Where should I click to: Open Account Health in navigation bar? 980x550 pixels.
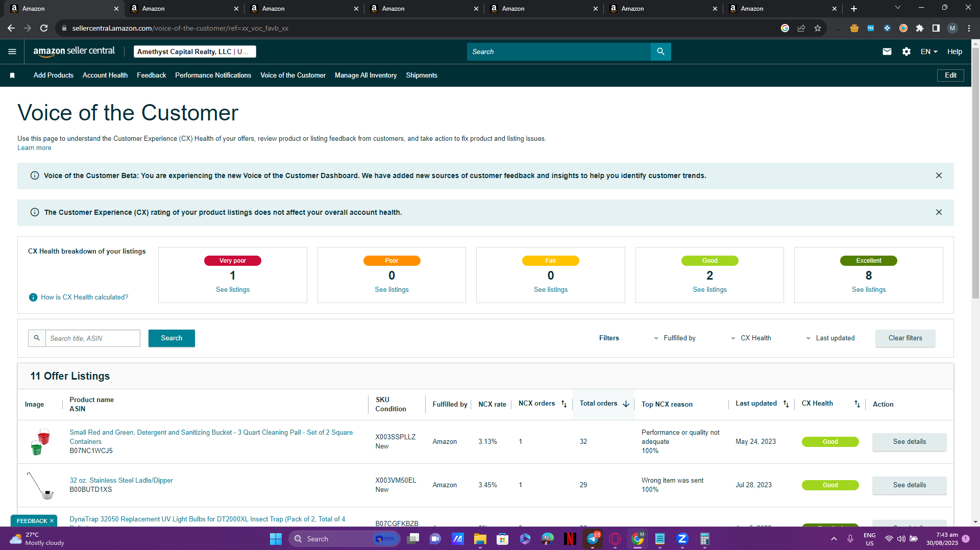[105, 76]
